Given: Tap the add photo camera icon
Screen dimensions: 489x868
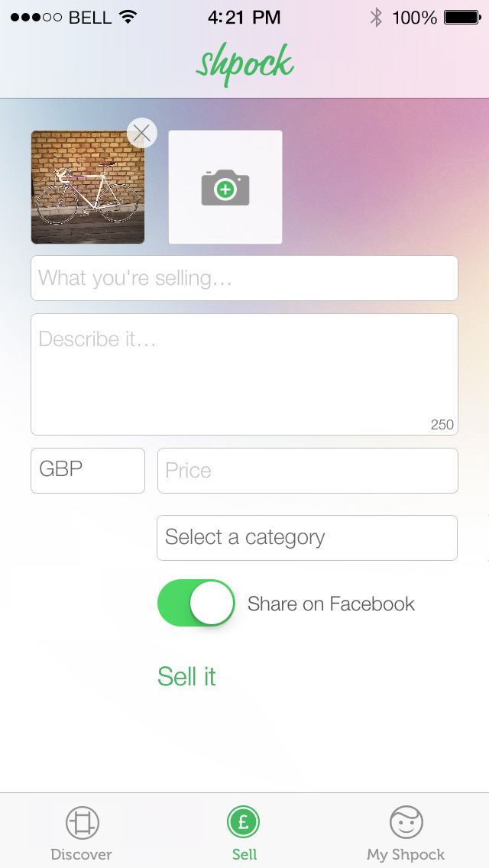Looking at the screenshot, I should (x=225, y=186).
